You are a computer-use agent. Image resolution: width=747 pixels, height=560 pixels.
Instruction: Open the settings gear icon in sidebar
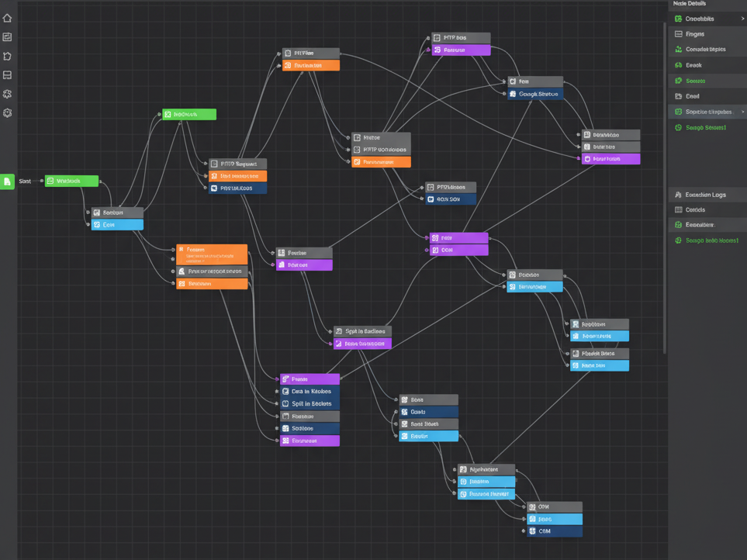[x=7, y=113]
